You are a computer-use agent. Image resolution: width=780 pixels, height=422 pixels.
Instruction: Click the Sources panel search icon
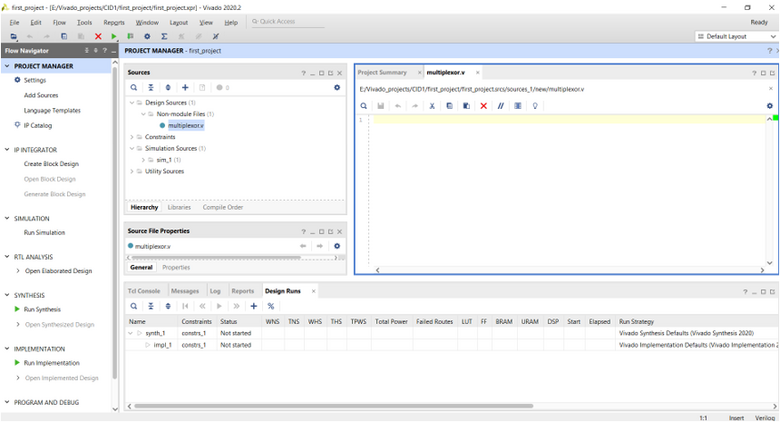click(134, 88)
